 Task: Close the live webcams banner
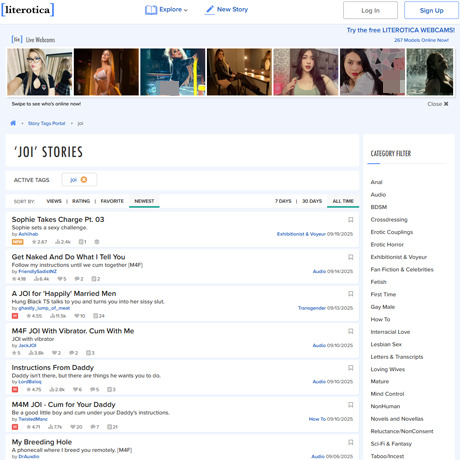tap(438, 104)
